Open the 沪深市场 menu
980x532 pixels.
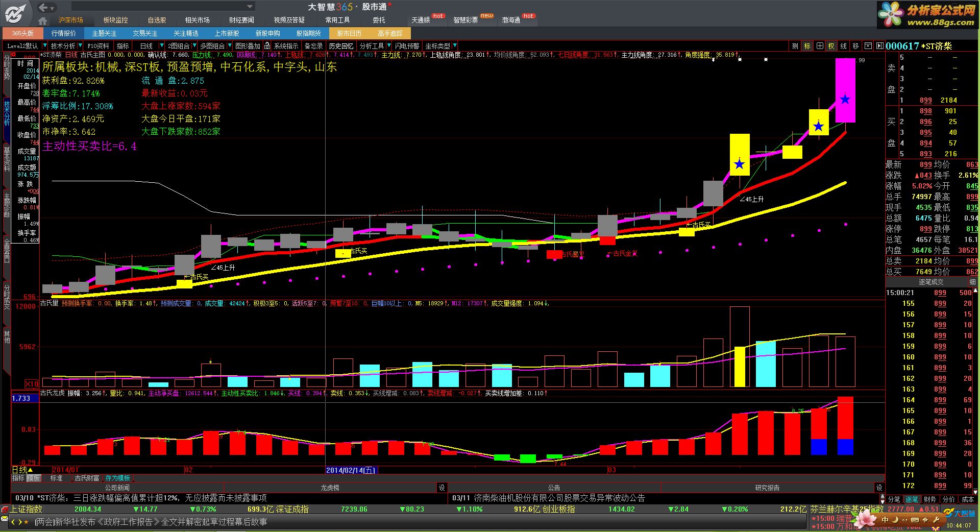tap(70, 20)
